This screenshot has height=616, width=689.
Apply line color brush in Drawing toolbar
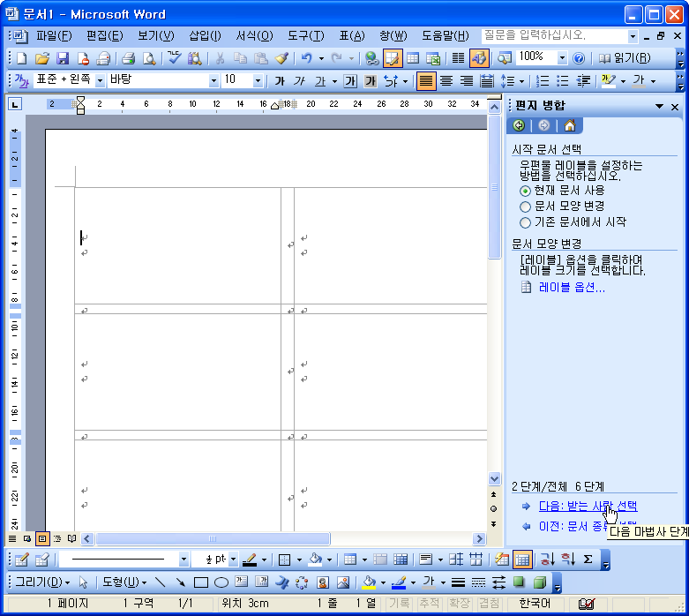[x=399, y=582]
